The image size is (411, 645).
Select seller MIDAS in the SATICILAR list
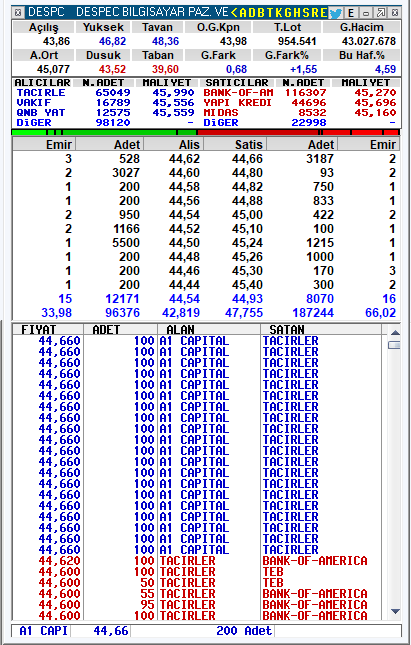[221, 112]
